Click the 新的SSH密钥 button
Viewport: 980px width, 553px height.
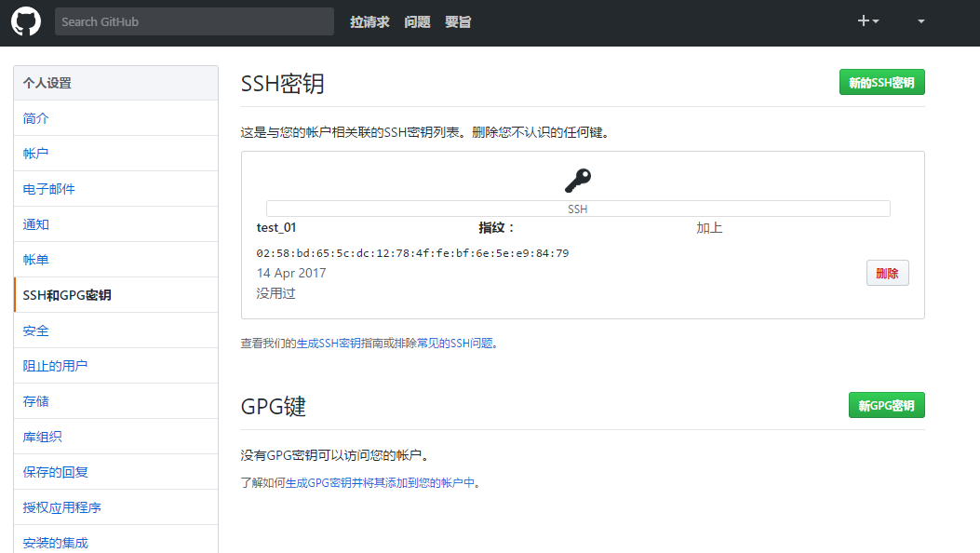tap(881, 82)
